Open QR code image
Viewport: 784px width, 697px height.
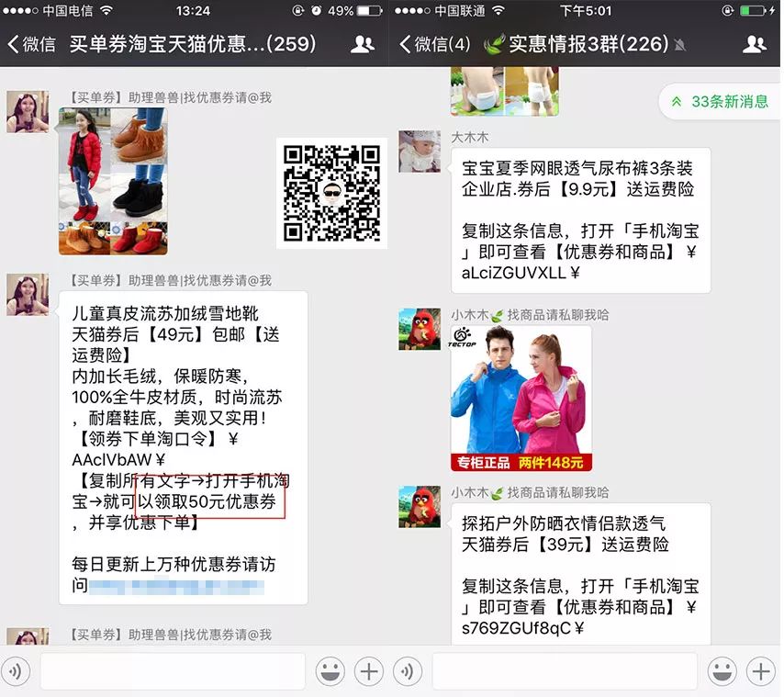[332, 193]
